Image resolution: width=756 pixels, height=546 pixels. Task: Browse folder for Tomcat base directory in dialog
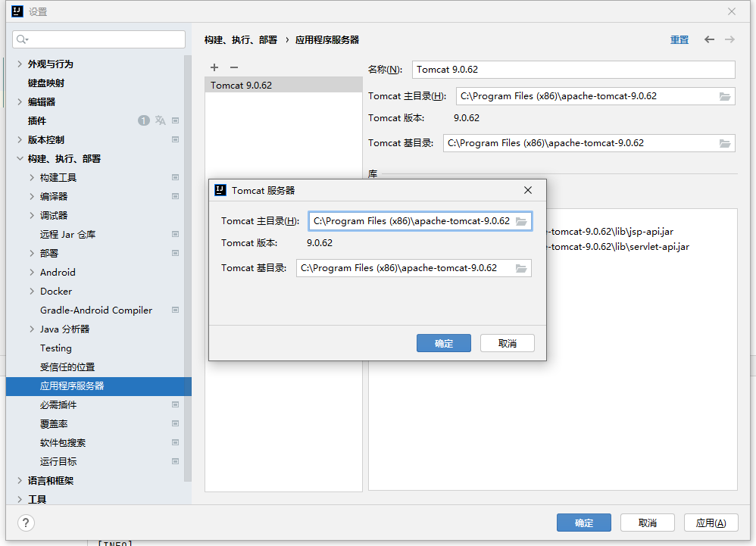tap(521, 268)
